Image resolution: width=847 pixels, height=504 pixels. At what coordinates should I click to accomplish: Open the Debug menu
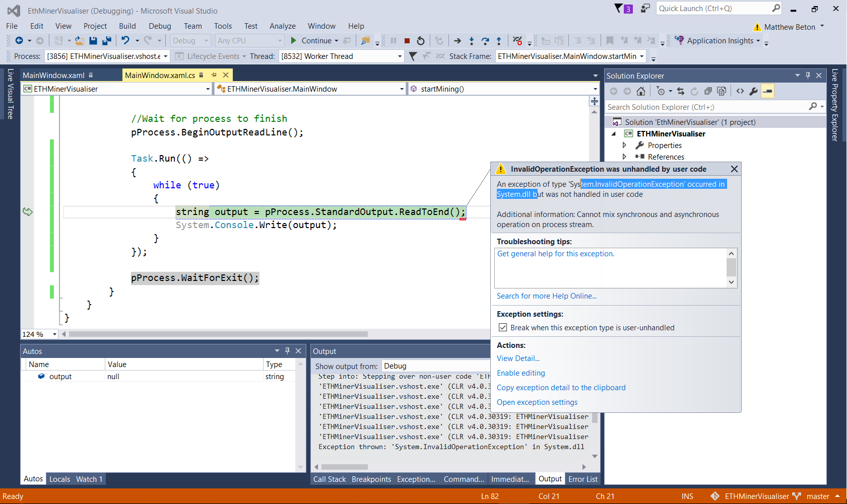(x=160, y=26)
